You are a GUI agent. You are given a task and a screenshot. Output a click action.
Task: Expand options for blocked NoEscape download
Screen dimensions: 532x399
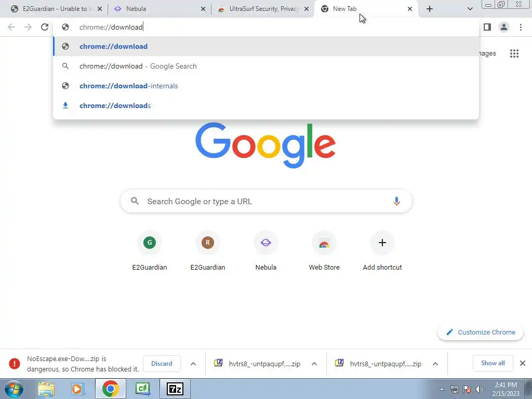tap(193, 363)
